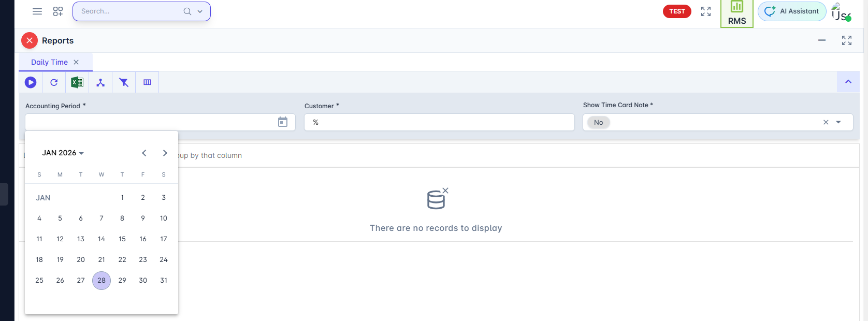Screen dimensions: 868x321
Task: Choose January 15 in the calendar
Action: tap(122, 239)
